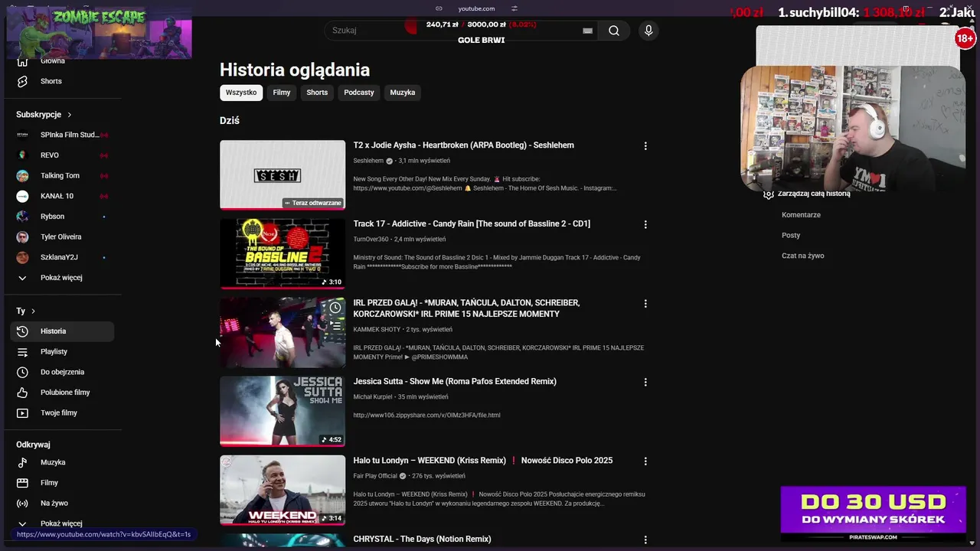Open Muzyka under Odkrywaj
This screenshot has height=551, width=980.
62,462
